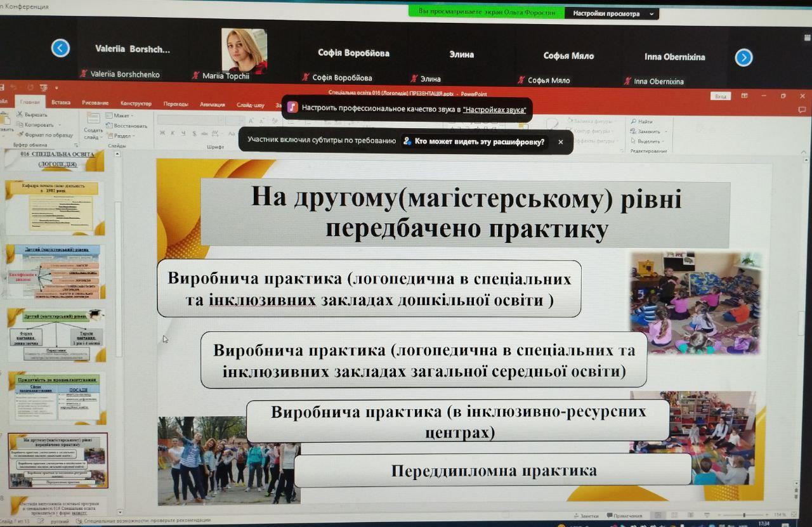Open the Transitions (Переходы) ribbon tab

pyautogui.click(x=176, y=104)
